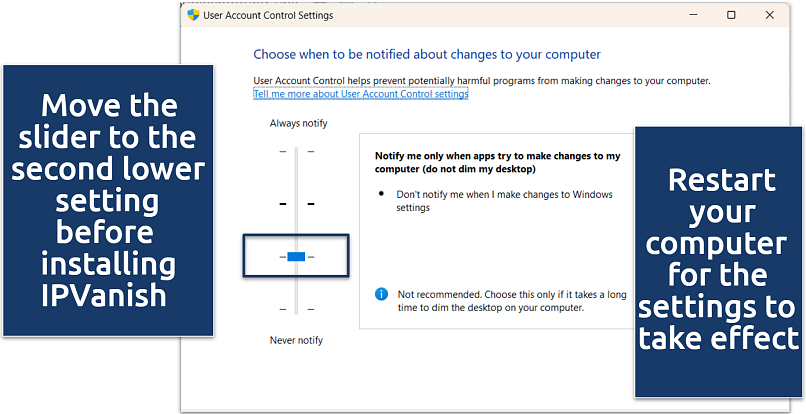Click the "Never notify" label
This screenshot has height=414, width=806.
(x=296, y=340)
